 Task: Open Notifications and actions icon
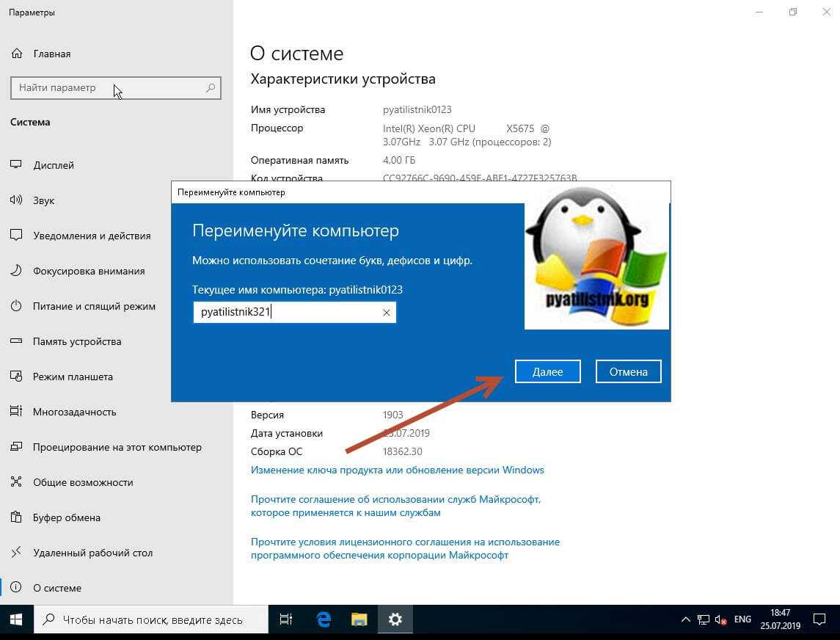pos(16,236)
